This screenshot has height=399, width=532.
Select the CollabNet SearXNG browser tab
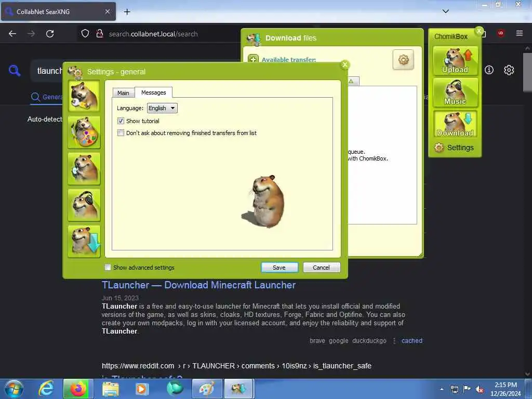[x=58, y=11]
